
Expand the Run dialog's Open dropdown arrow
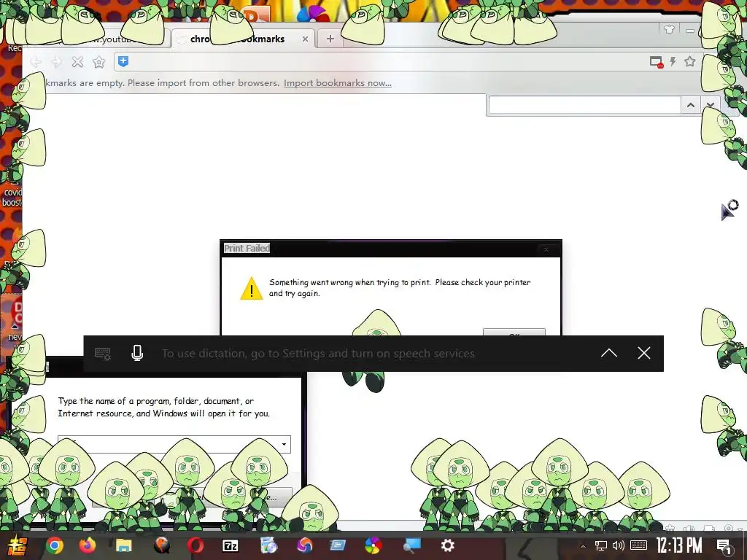click(284, 444)
